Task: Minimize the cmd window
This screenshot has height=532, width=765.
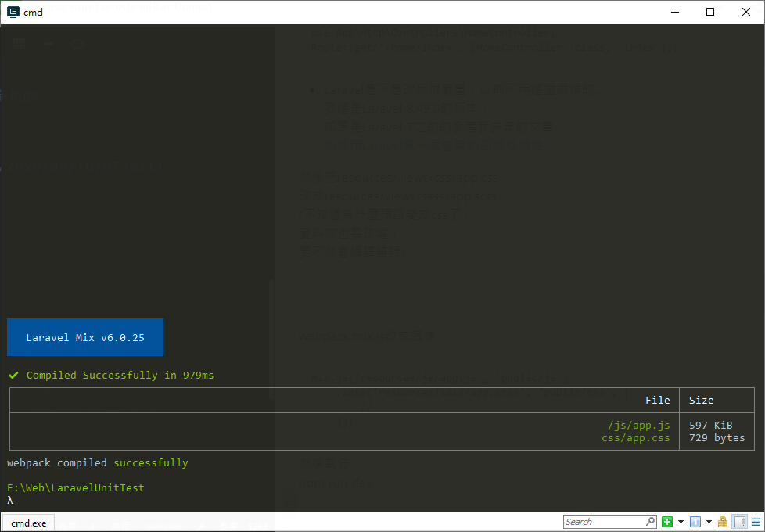Action: 675,12
